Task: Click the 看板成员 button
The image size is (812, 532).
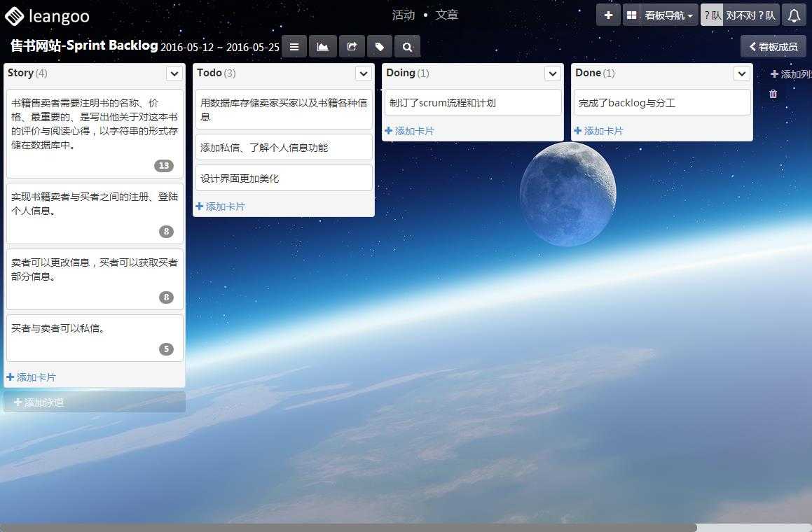Action: [x=773, y=46]
